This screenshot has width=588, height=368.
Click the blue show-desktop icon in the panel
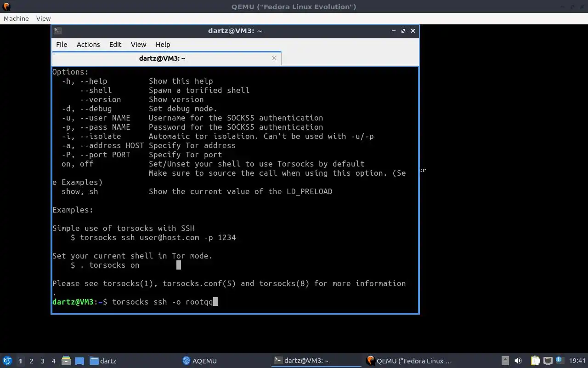[x=79, y=361]
